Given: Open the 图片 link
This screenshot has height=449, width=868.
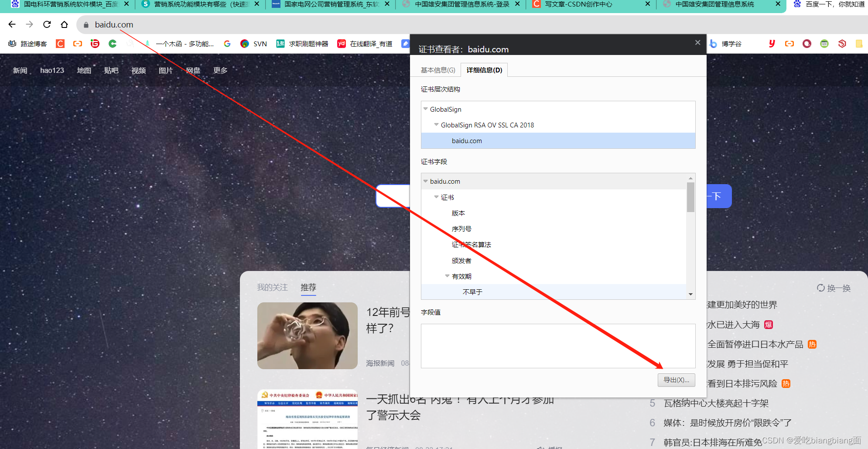Looking at the screenshot, I should tap(166, 70).
